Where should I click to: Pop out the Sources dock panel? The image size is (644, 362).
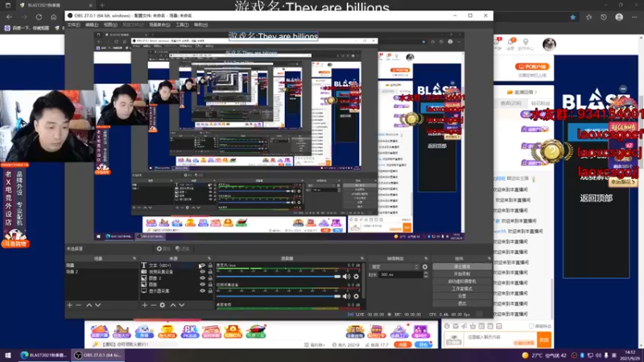(x=209, y=258)
